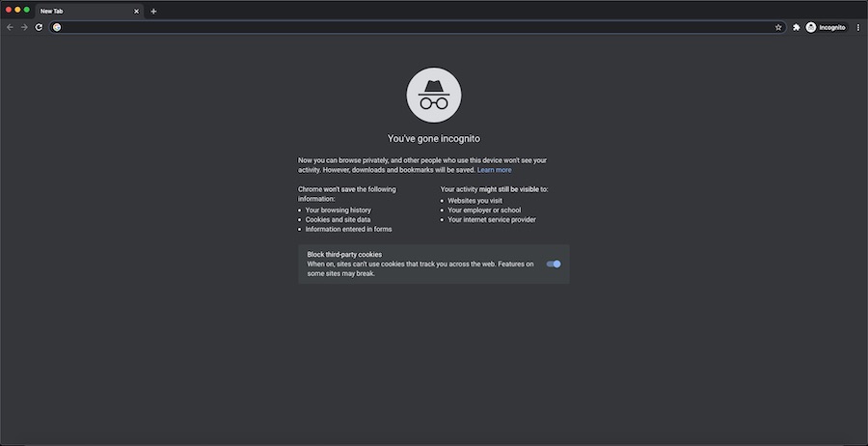Click the large incognito hat-and-glasses logo

434,95
